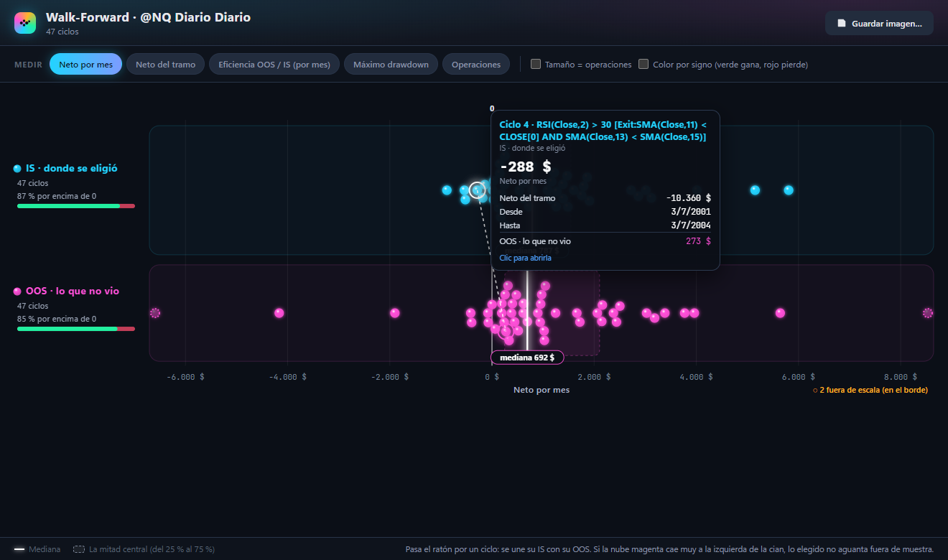Click the dashed box legend icon for mitad central
Image resolution: width=948 pixels, height=560 pixels.
pos(79,549)
